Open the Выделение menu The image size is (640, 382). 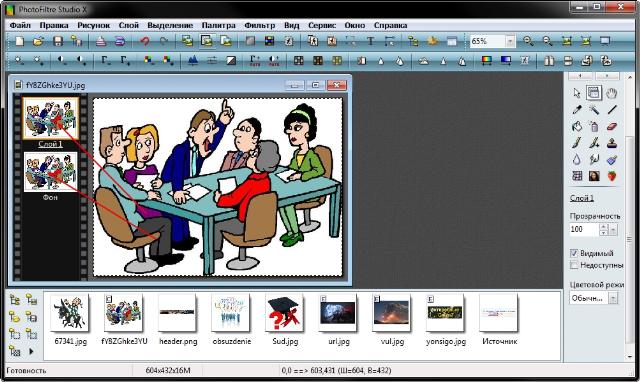[170, 25]
